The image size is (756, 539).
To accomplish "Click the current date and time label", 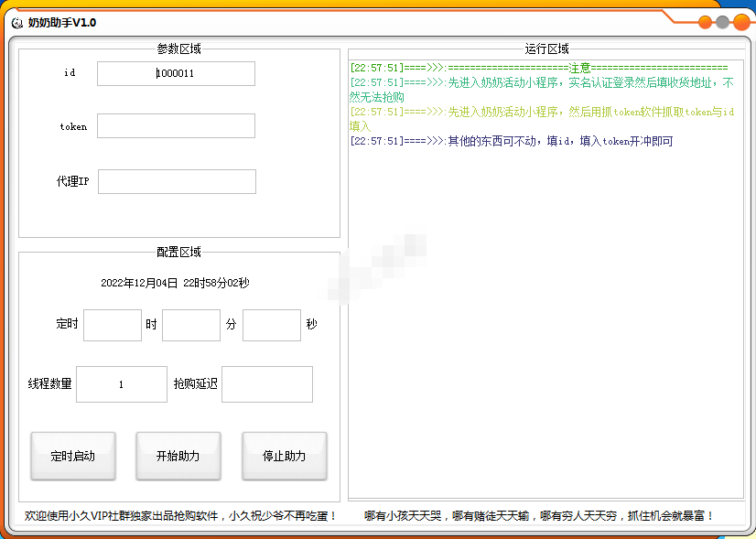I will (175, 284).
